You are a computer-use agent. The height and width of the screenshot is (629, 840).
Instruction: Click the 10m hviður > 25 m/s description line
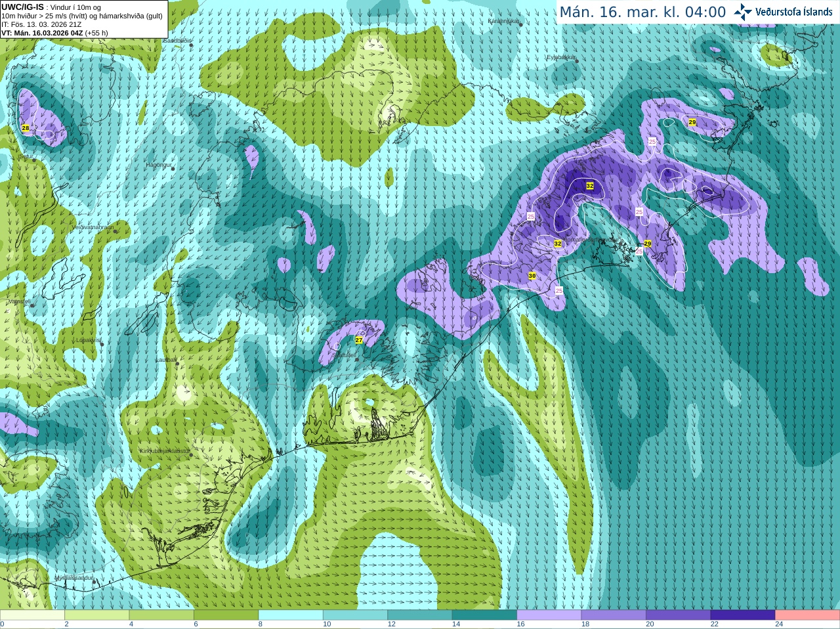tap(82, 16)
